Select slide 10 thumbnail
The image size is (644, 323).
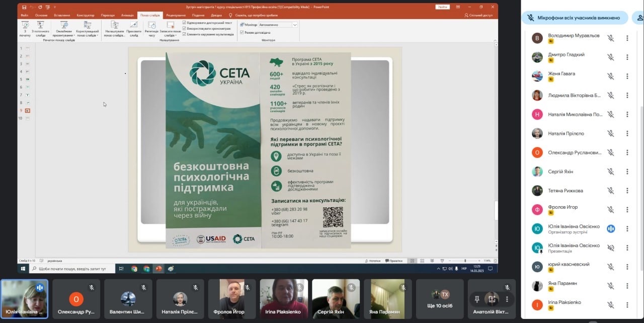[x=27, y=118]
